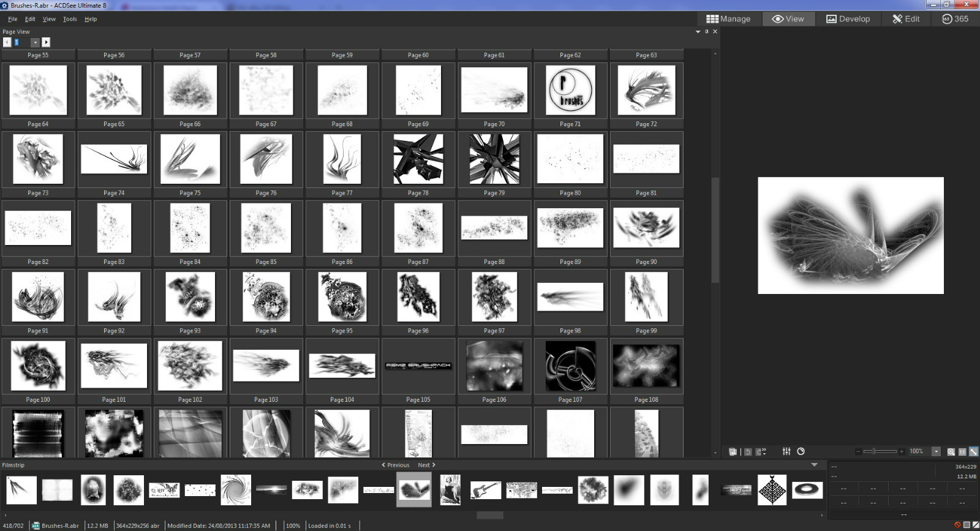980x531 pixels.
Task: Click the large preview image
Action: 851,236
